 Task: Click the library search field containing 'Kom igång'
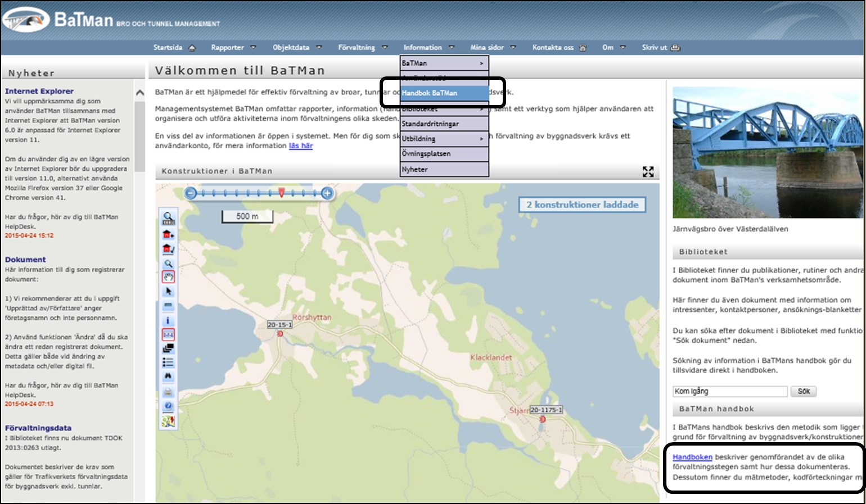730,392
